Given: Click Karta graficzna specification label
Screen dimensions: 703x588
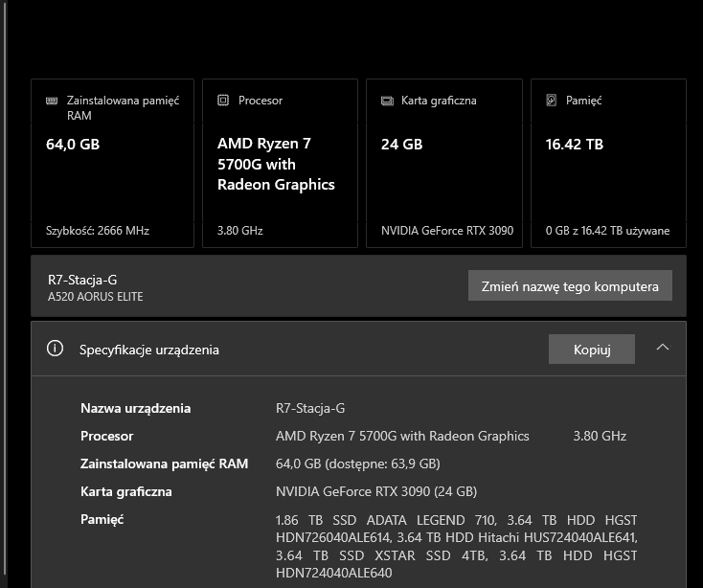Looking at the screenshot, I should click(126, 491).
